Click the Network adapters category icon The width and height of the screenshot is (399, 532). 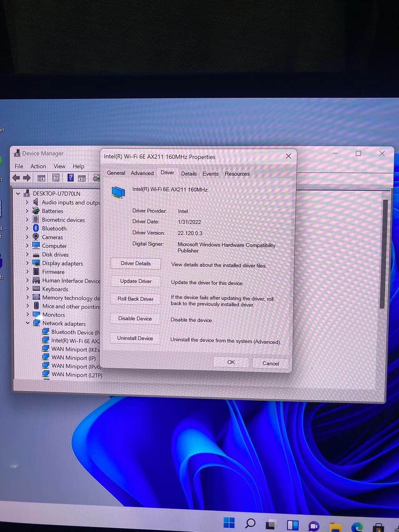pos(37,323)
